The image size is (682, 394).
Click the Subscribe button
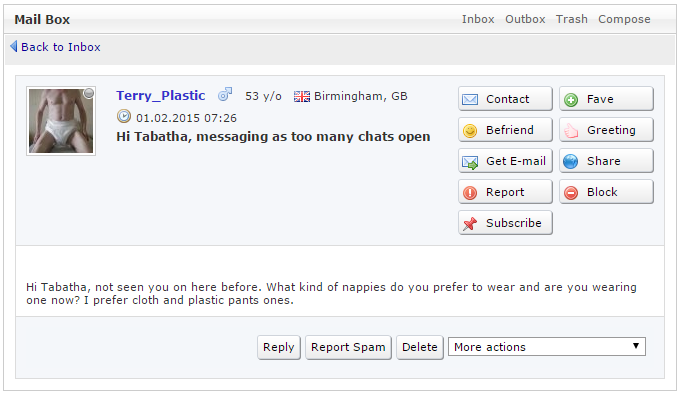click(x=505, y=223)
